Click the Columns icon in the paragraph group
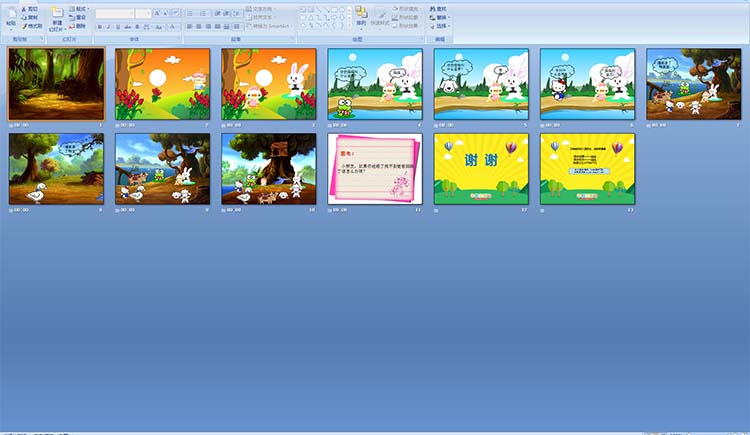Image resolution: width=750 pixels, height=435 pixels. [237, 26]
